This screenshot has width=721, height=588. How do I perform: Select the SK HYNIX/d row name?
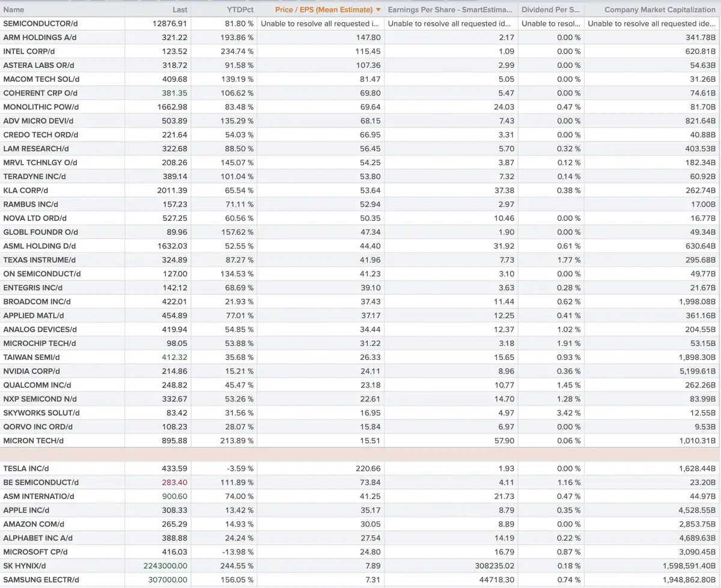coord(25,566)
